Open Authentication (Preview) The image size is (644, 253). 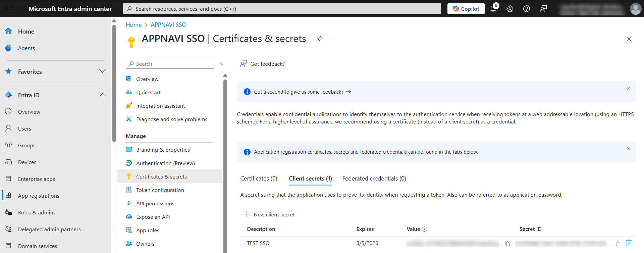(165, 163)
